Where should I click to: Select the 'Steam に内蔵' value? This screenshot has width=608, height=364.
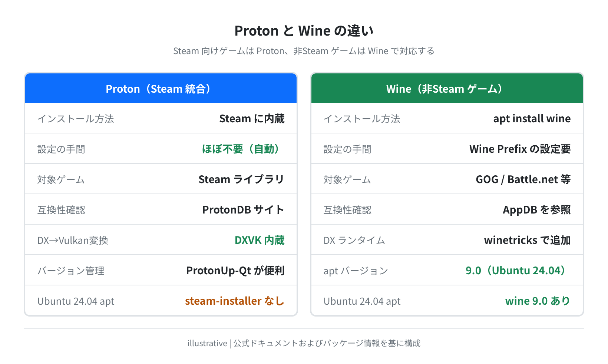(x=252, y=119)
